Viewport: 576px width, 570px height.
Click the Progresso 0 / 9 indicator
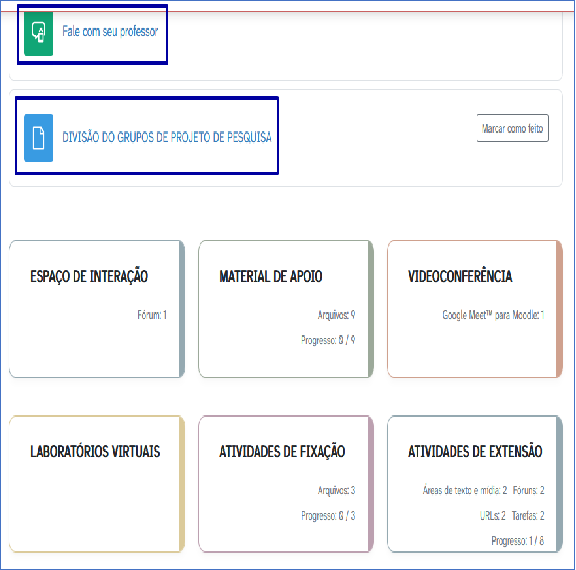(328, 340)
